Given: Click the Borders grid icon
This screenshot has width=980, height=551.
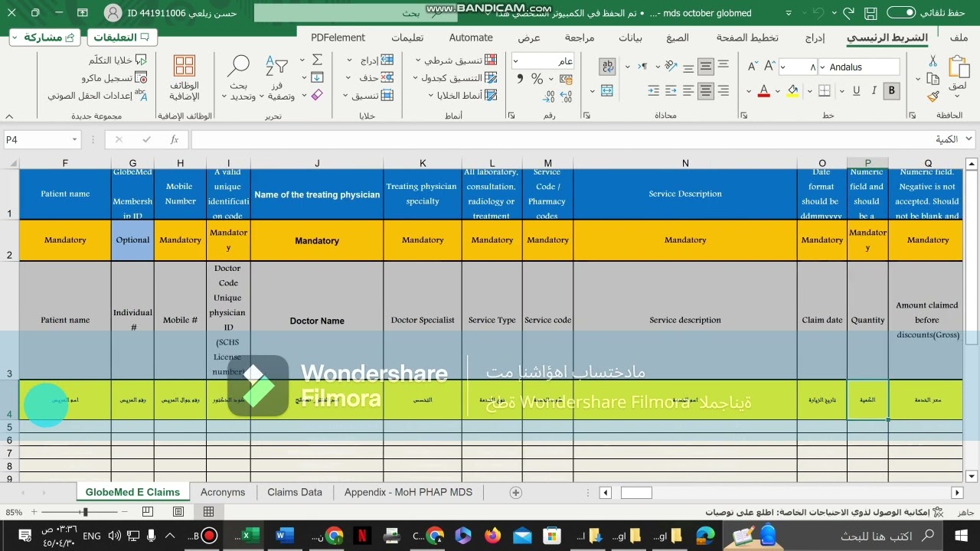Looking at the screenshot, I should [824, 91].
